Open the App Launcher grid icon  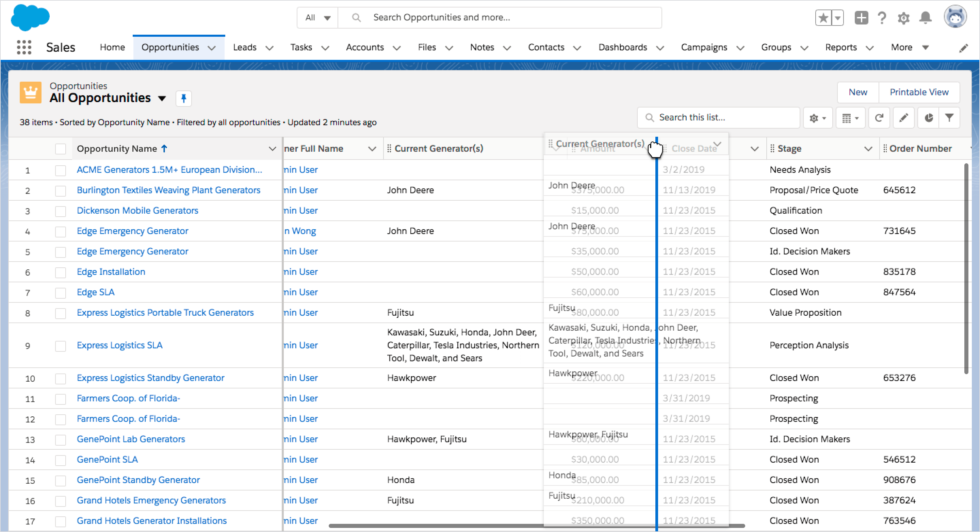pyautogui.click(x=24, y=48)
